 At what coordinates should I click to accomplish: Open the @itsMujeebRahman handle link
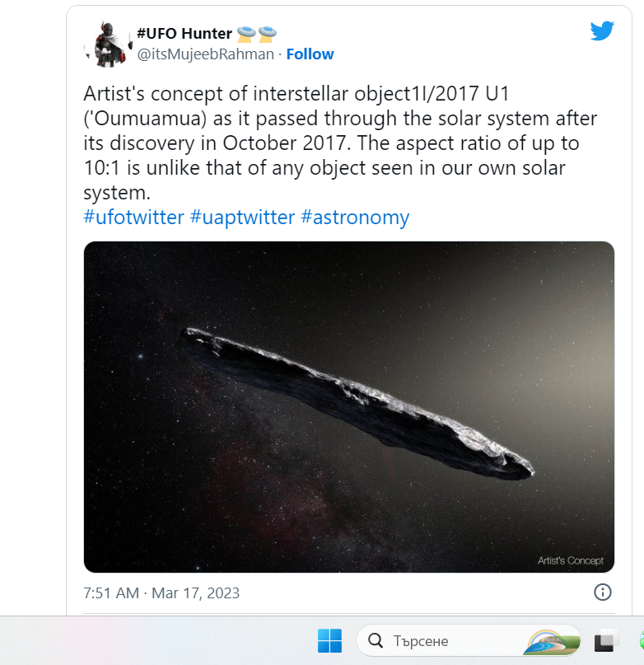pyautogui.click(x=206, y=54)
